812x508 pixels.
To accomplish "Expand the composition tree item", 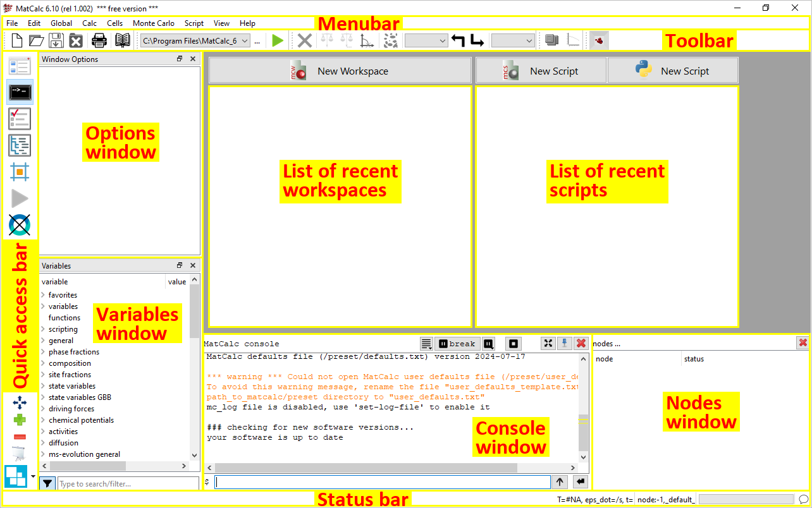I will (43, 363).
